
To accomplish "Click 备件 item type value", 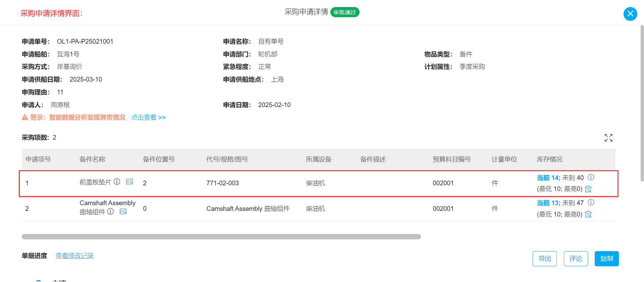I will tap(466, 54).
